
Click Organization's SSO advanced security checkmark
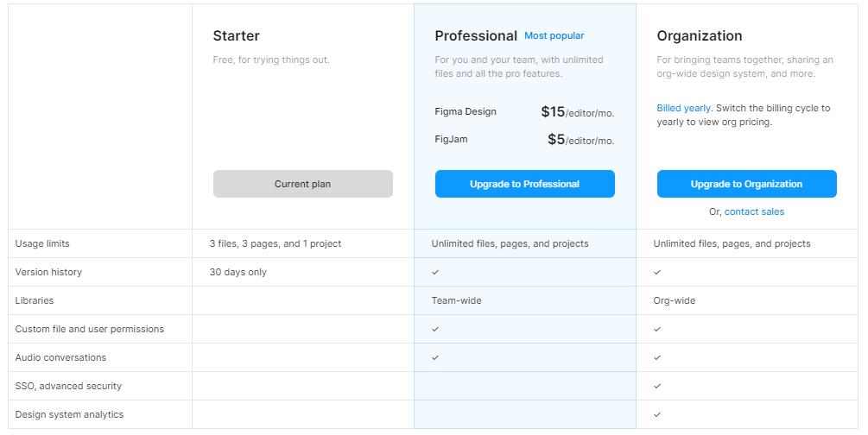[657, 387]
